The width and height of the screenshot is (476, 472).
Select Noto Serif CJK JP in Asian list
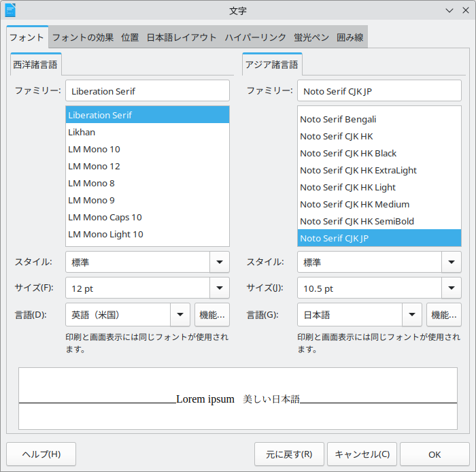point(379,238)
